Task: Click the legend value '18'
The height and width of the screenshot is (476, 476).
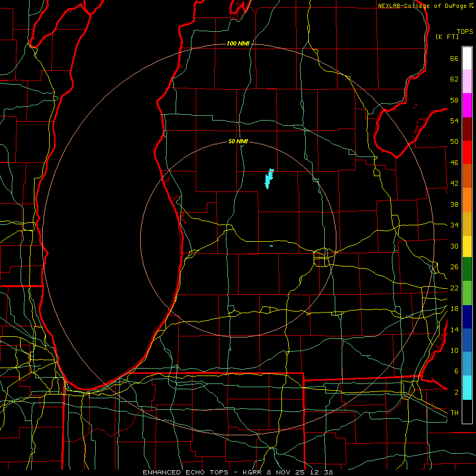Action: pos(454,309)
